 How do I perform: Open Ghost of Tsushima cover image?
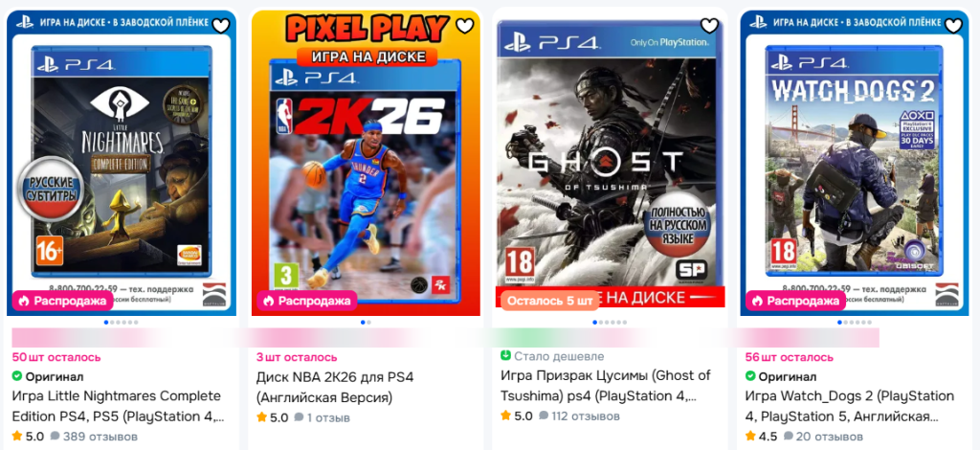pos(610,163)
